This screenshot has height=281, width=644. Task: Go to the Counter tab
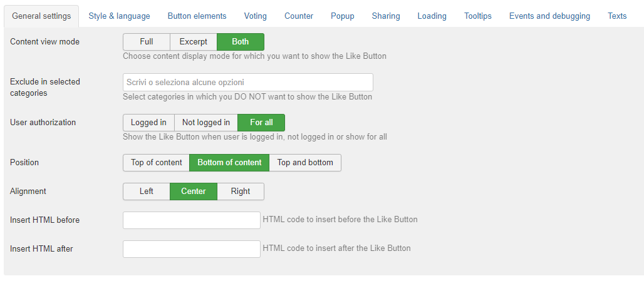click(x=299, y=16)
